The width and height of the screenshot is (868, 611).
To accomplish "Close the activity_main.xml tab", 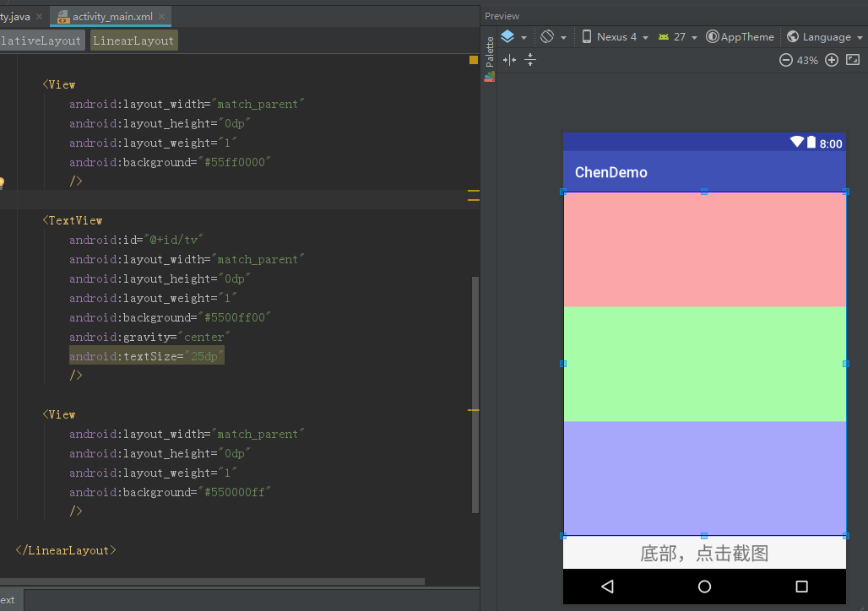I will (x=161, y=17).
